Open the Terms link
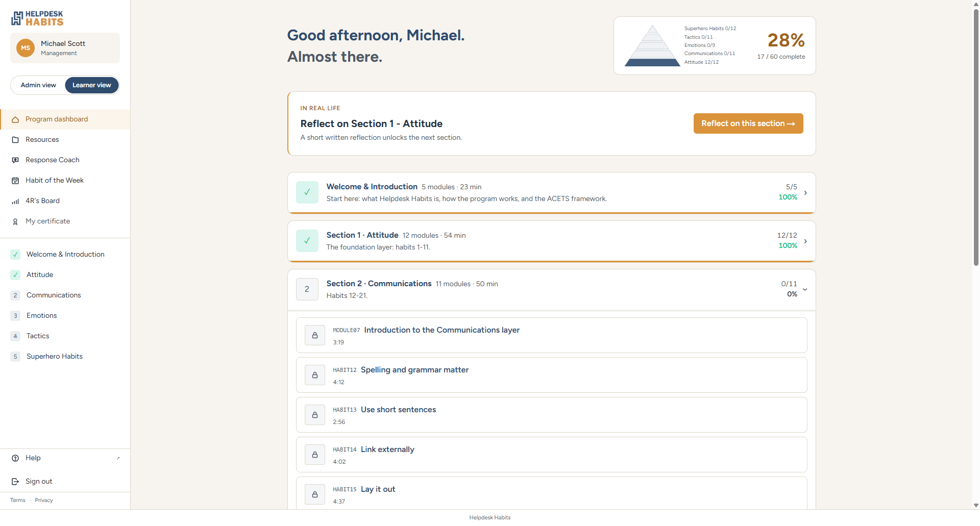The image size is (980, 526). pyautogui.click(x=18, y=500)
